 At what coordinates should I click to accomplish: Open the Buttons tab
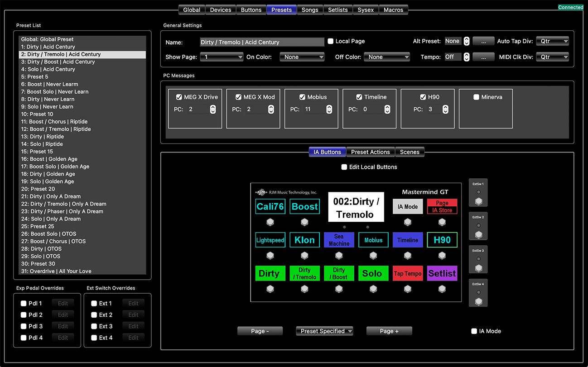point(251,10)
